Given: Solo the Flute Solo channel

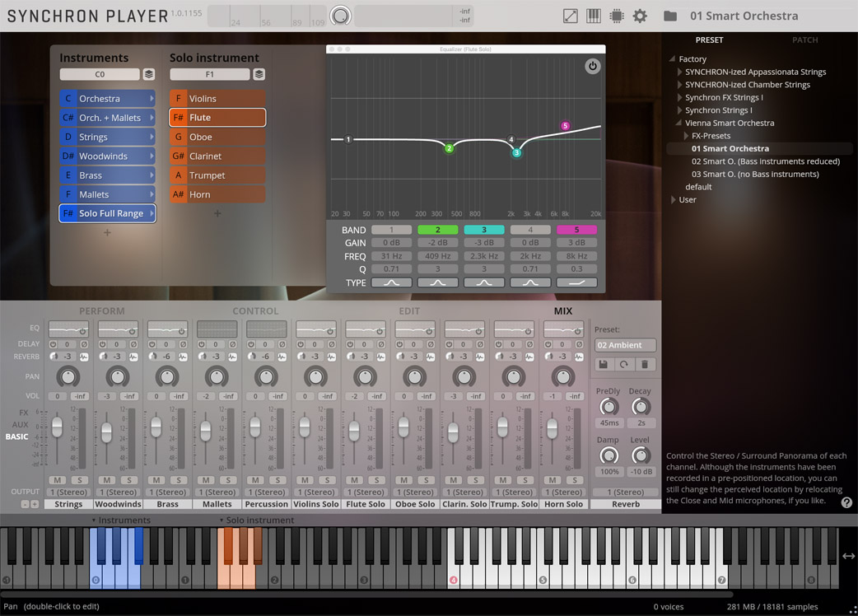Looking at the screenshot, I should coord(376,480).
